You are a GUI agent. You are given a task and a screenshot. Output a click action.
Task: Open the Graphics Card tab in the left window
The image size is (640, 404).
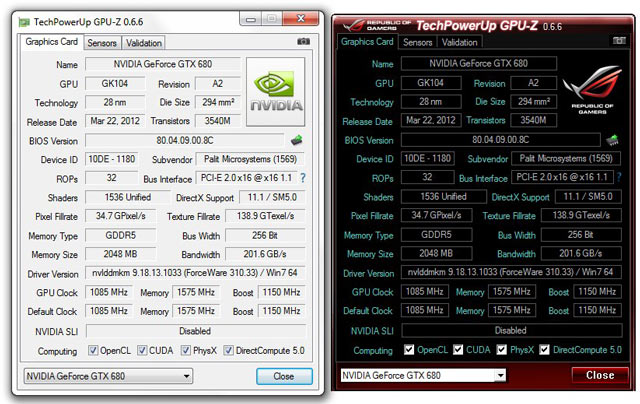tap(51, 42)
